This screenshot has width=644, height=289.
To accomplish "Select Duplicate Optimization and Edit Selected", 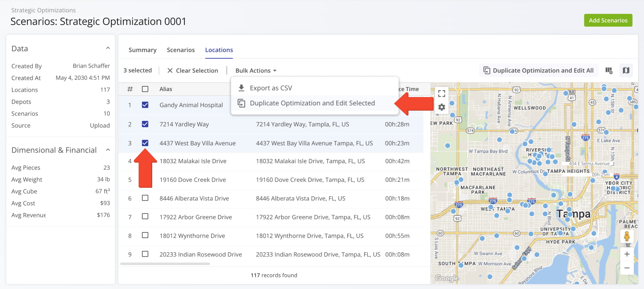I will point(312,103).
